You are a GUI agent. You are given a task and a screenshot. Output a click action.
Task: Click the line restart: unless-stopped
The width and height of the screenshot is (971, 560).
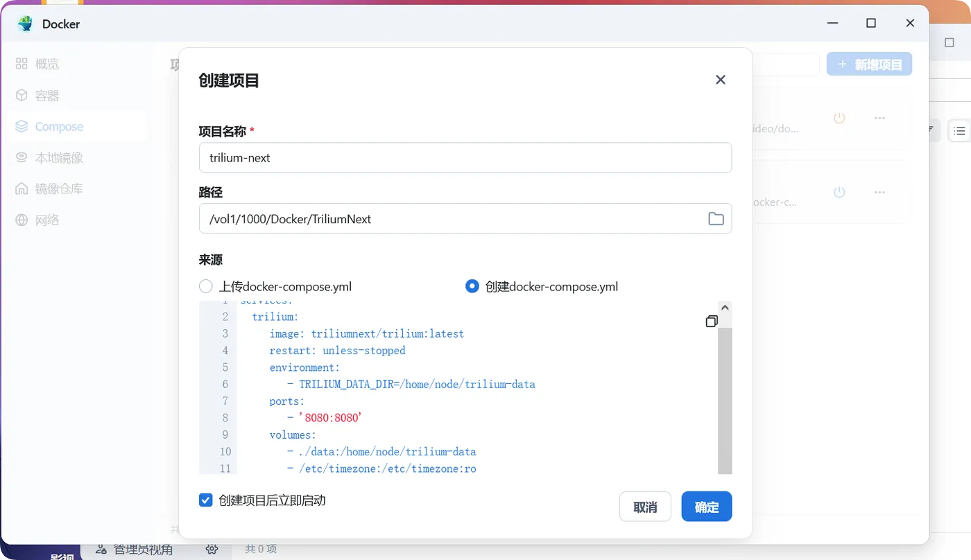(338, 351)
